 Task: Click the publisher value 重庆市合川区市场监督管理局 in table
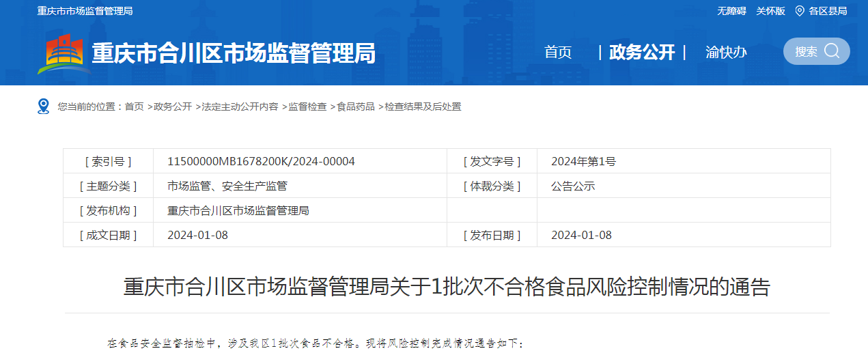tap(238, 210)
